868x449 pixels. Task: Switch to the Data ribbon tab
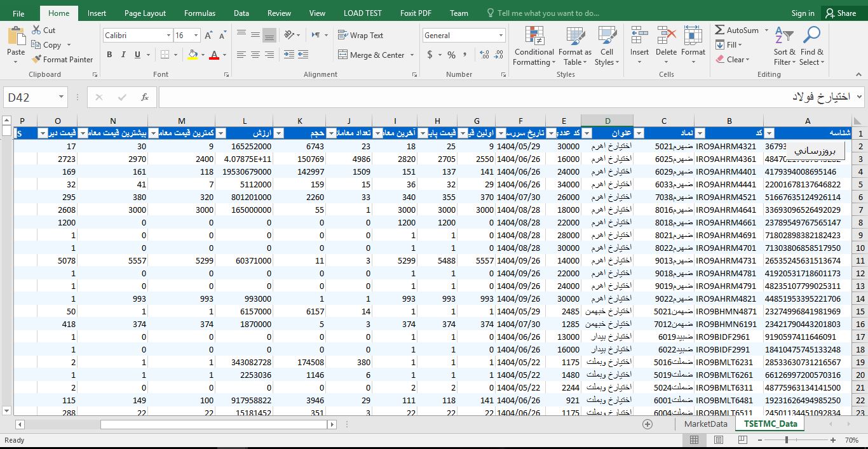pos(241,13)
